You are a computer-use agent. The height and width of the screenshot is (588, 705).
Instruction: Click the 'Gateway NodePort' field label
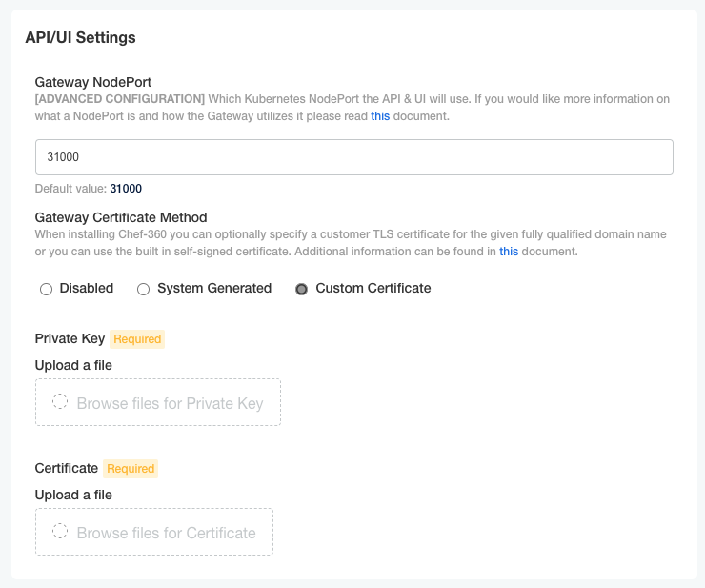click(93, 82)
